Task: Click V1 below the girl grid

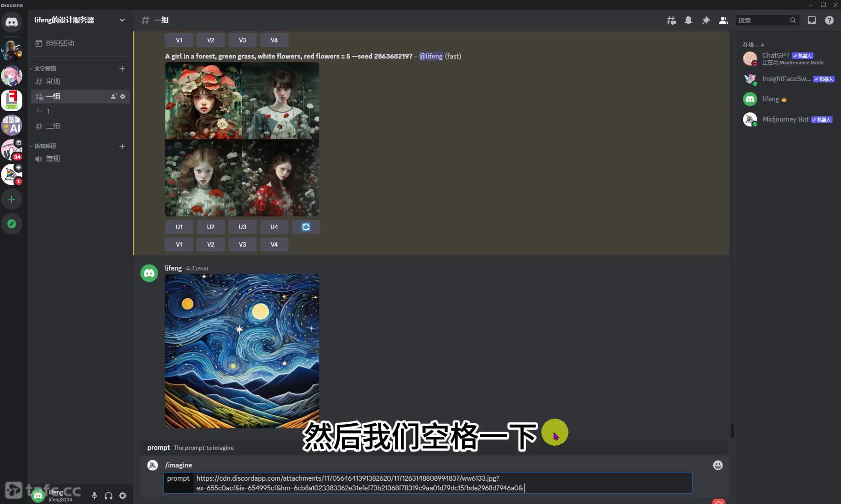Action: [x=179, y=245]
